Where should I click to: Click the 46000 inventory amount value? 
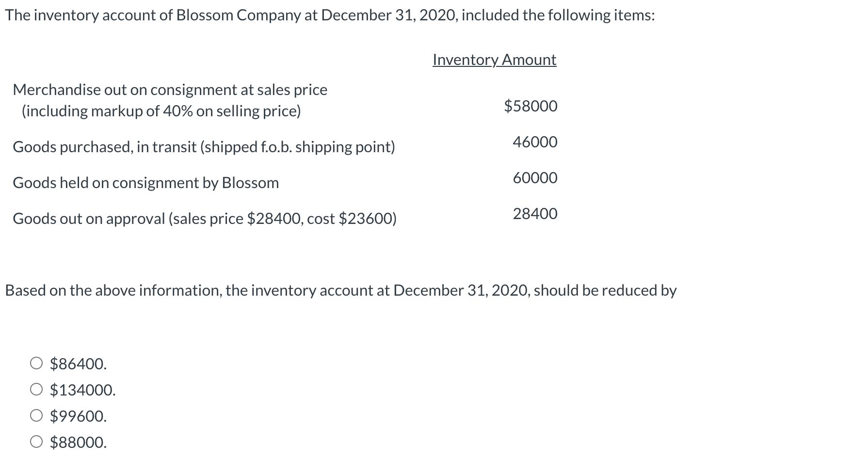[535, 142]
